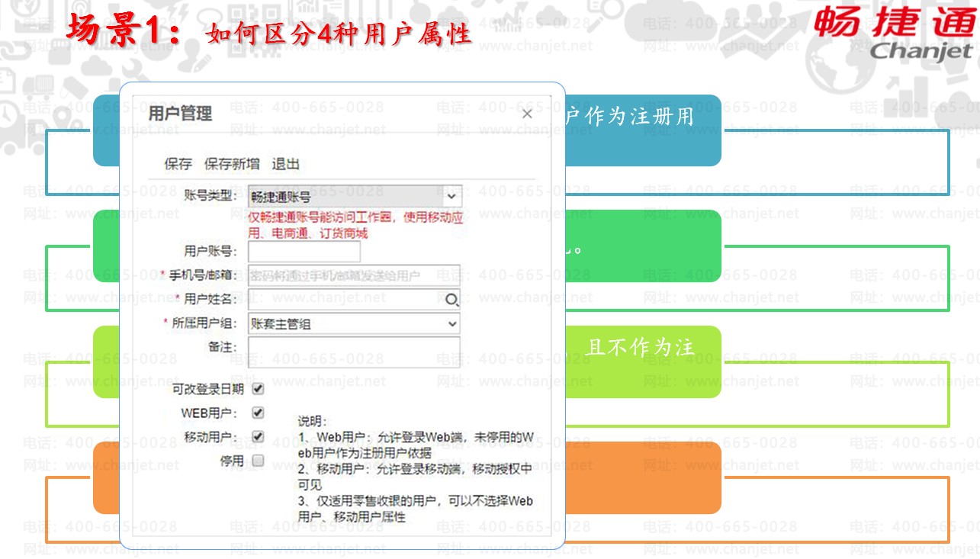Open the 所属用户组 dropdown

[355, 323]
